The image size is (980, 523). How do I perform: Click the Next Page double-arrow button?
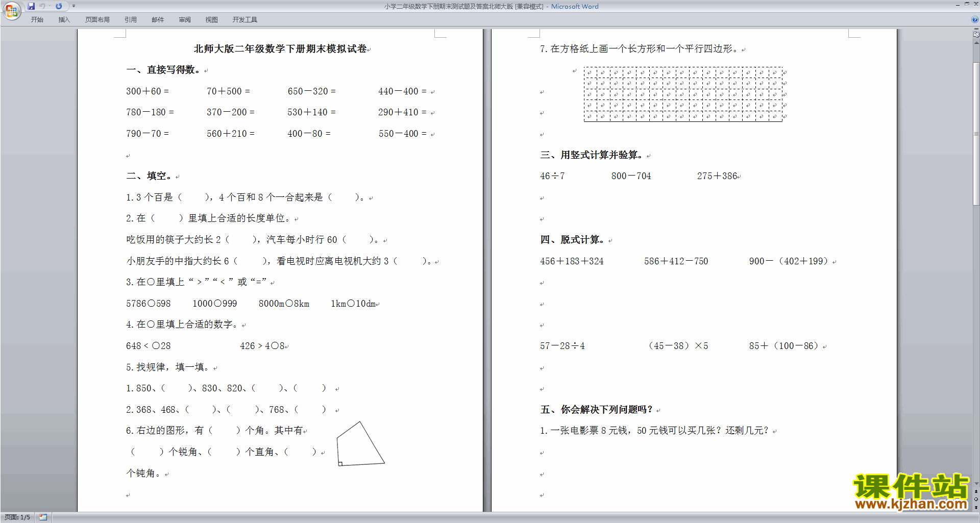(976, 507)
